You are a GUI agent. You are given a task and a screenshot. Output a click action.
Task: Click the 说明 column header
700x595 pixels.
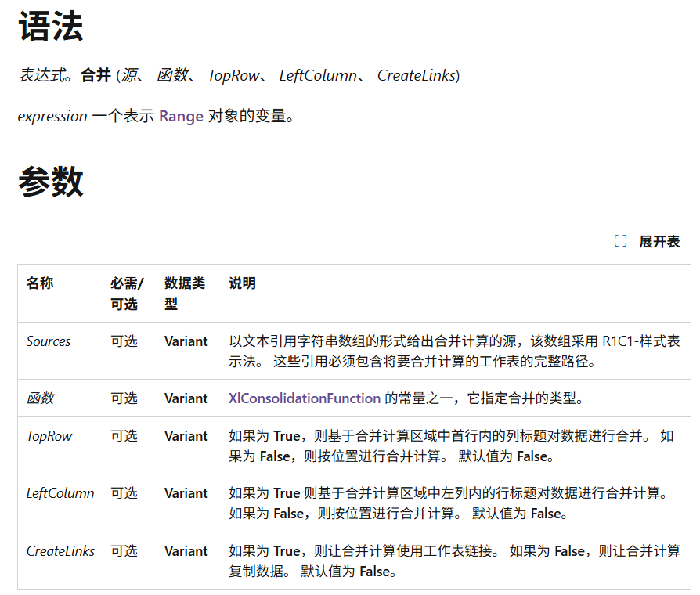pyautogui.click(x=242, y=283)
